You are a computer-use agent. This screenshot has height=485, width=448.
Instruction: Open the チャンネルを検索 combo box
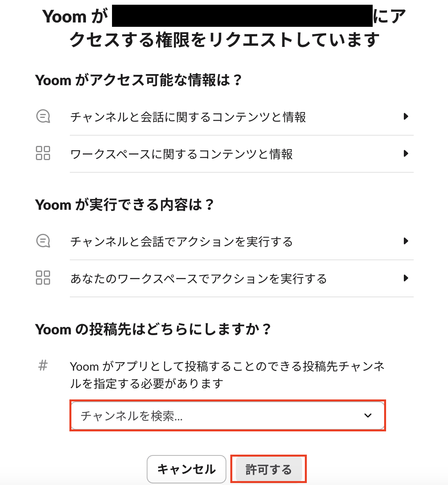228,415
